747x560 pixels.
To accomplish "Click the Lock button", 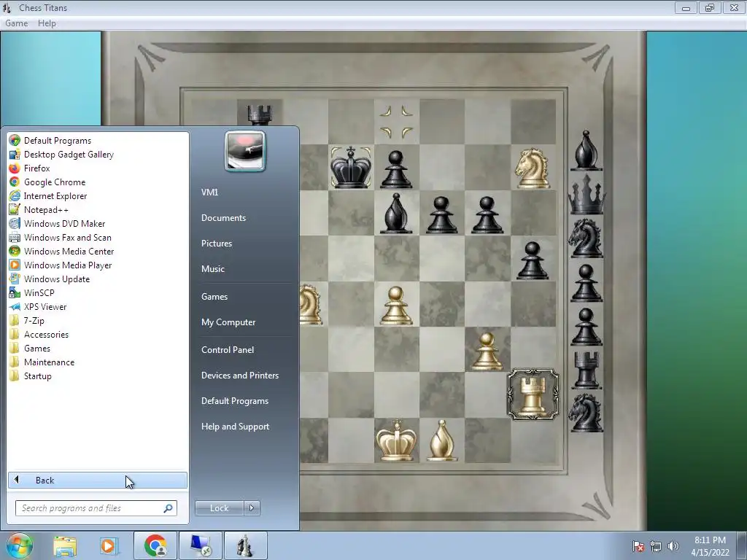I will tap(219, 508).
